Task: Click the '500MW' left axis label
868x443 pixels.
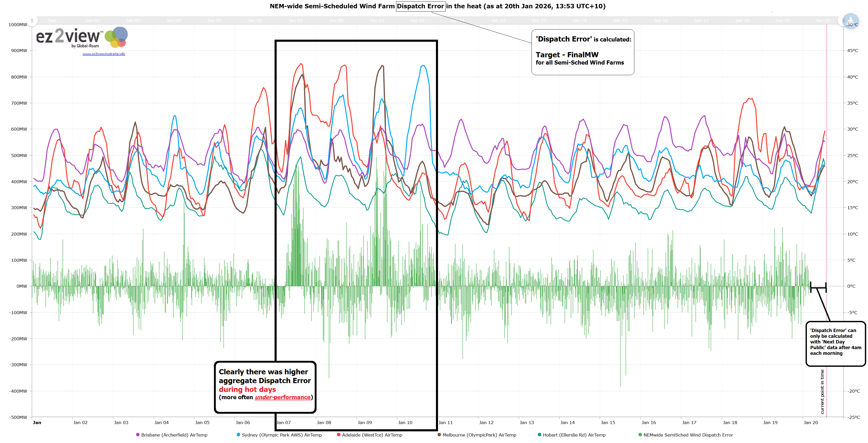Action: (x=19, y=156)
